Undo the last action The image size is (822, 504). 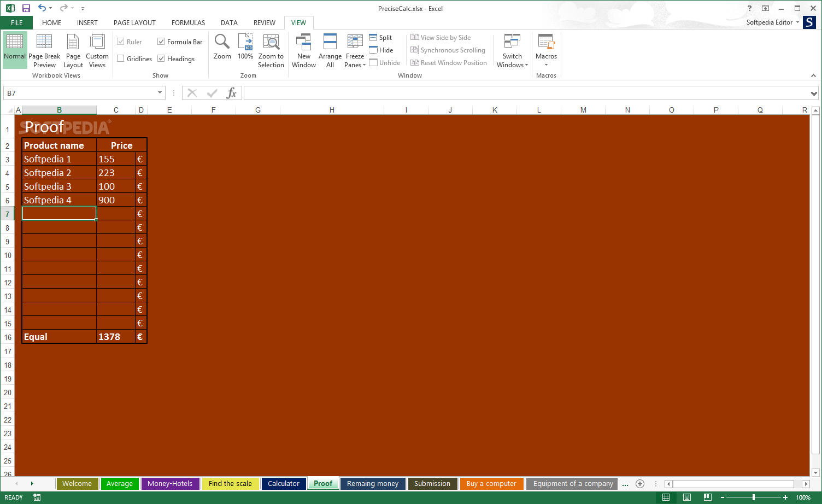42,8
